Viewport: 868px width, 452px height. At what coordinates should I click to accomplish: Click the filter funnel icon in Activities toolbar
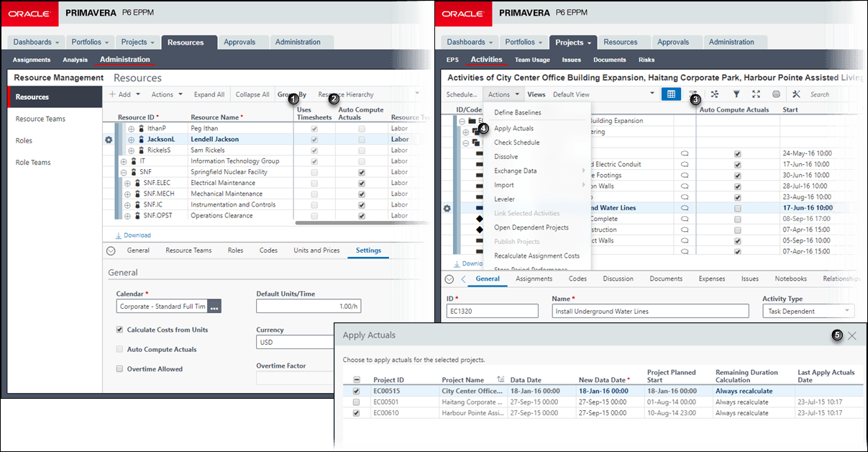pos(736,94)
